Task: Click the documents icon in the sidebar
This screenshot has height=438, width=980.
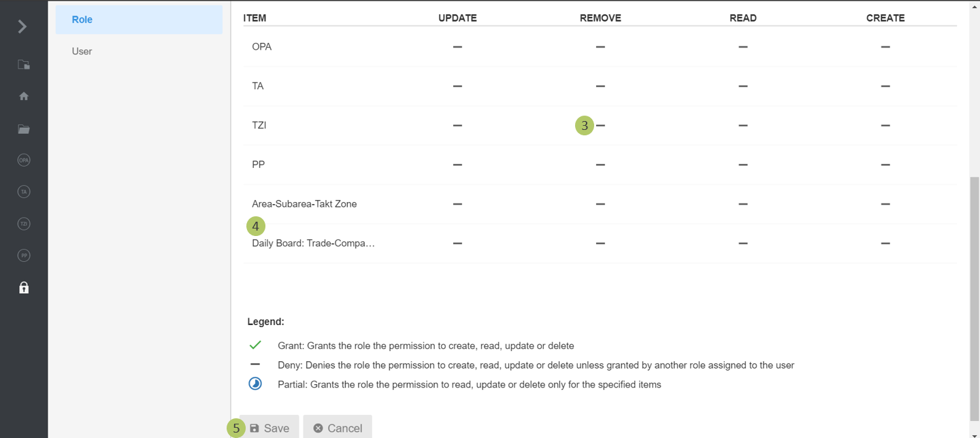Action: click(x=23, y=65)
